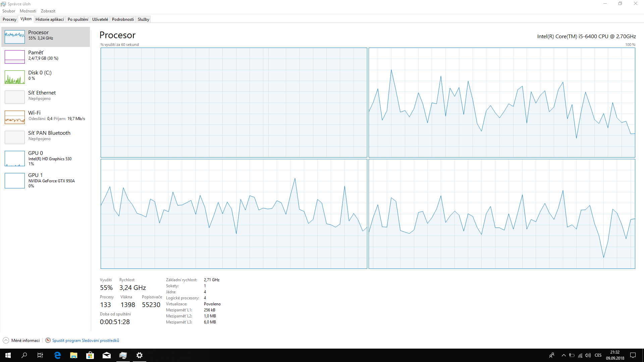
Task: Switch to the Podrobnosti tab
Action: 123,19
